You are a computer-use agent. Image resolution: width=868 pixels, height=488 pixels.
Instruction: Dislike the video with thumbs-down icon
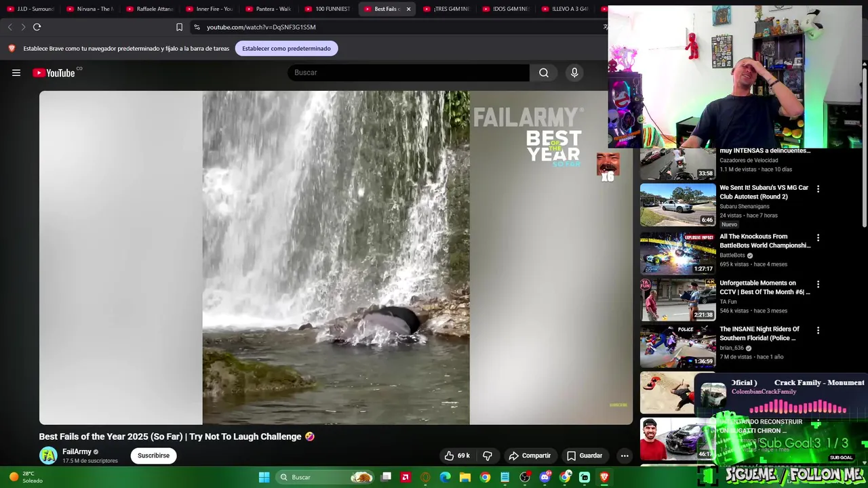point(487,455)
